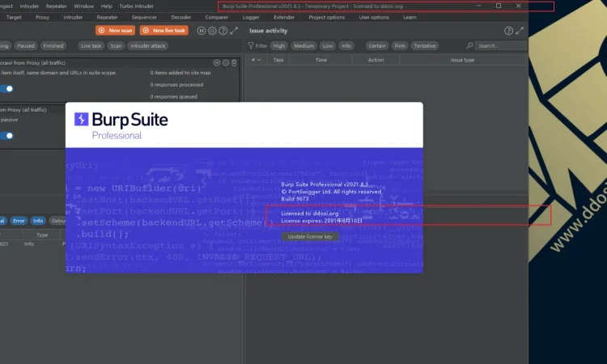Switch to the Proxy tab
Screen dimensions: 607x364
42,18
